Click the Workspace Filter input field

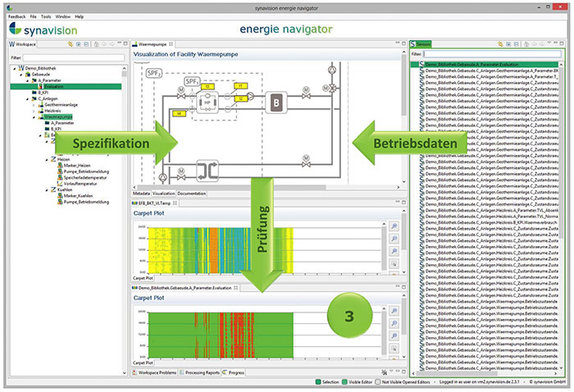(x=73, y=58)
